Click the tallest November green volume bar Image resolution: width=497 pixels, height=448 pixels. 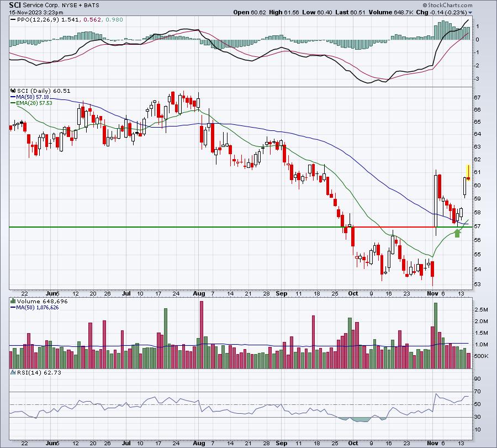tap(436, 335)
